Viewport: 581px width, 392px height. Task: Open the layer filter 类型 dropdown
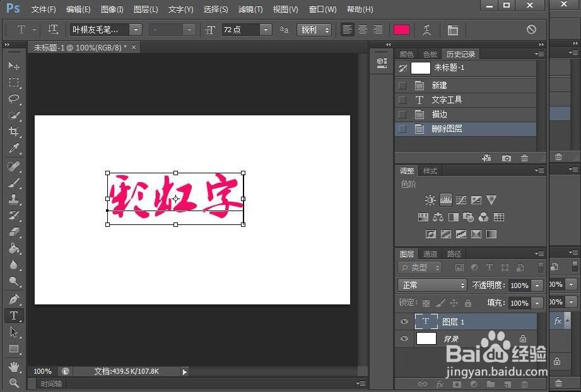(x=420, y=267)
